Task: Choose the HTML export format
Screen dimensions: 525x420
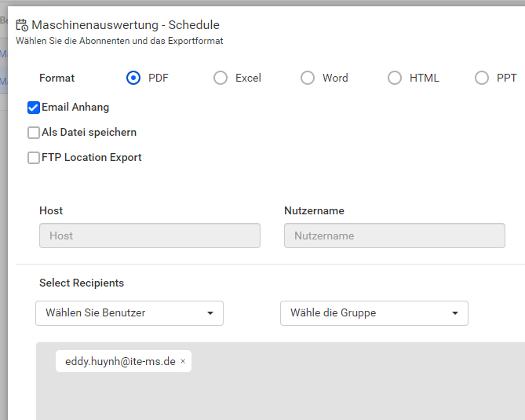Action: click(395, 78)
